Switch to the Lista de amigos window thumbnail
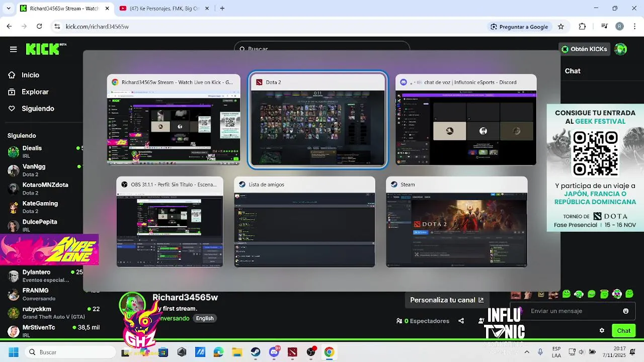644x362 pixels. coord(304,222)
